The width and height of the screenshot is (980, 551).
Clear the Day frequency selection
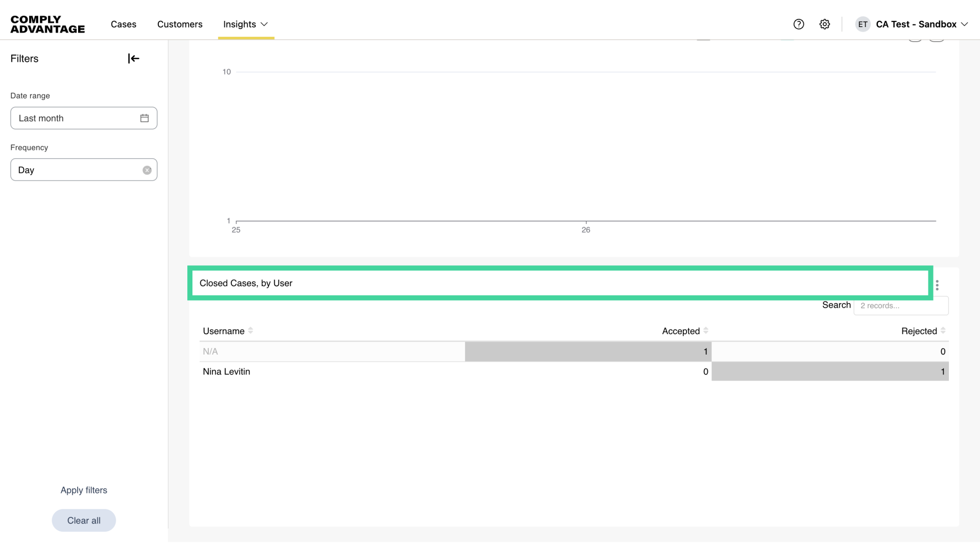coord(147,170)
